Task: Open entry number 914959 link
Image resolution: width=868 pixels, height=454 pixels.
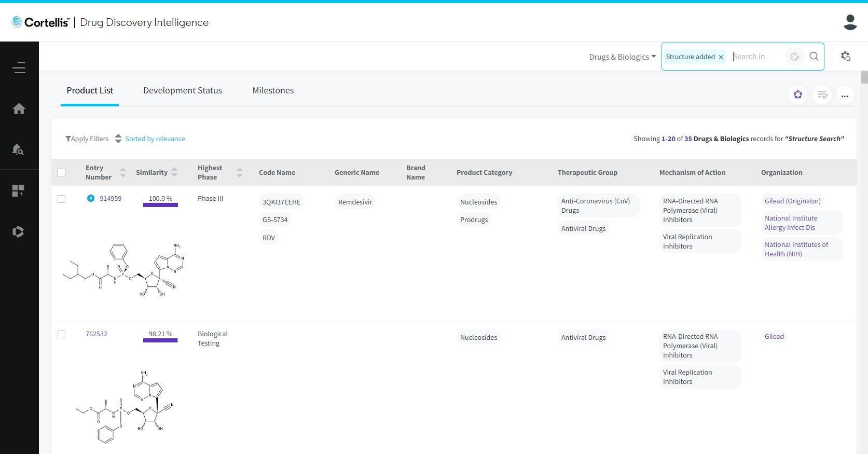Action: click(111, 198)
